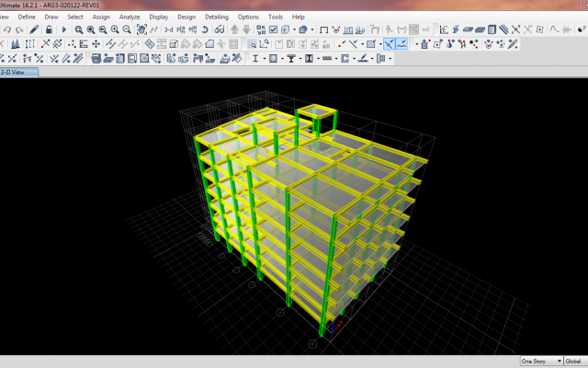Click the move up arrow icon

pyautogui.click(x=235, y=29)
